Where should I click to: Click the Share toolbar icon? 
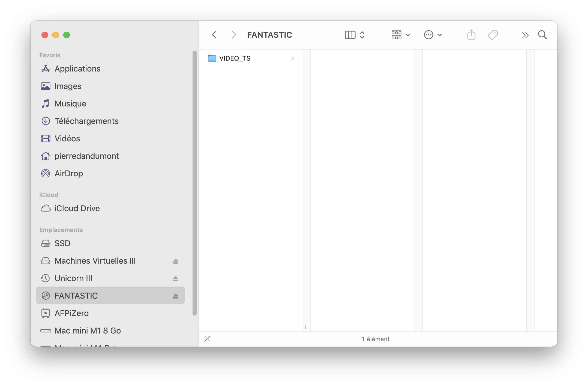pyautogui.click(x=471, y=35)
